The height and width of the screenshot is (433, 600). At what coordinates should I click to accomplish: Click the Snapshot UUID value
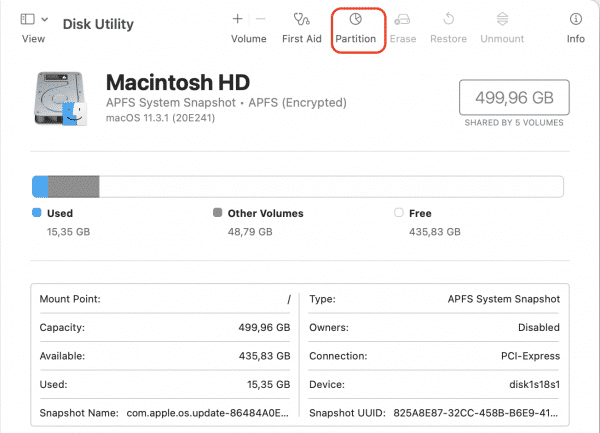pos(476,413)
